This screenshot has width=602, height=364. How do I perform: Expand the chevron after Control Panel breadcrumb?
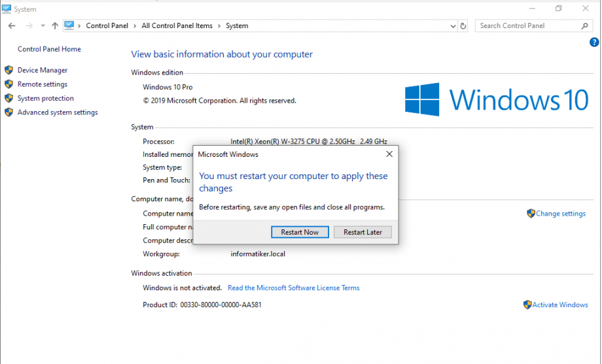(135, 25)
